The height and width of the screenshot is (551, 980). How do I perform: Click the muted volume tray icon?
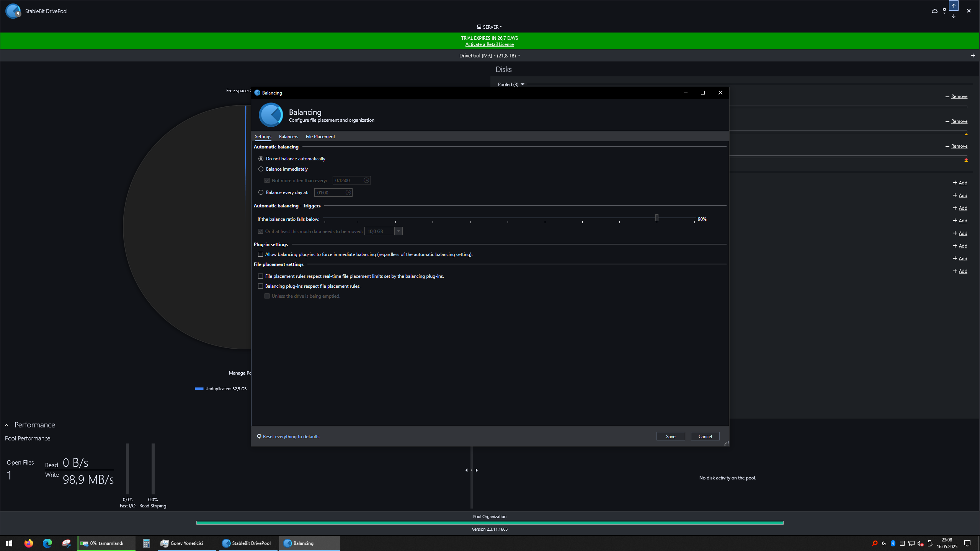(x=921, y=543)
